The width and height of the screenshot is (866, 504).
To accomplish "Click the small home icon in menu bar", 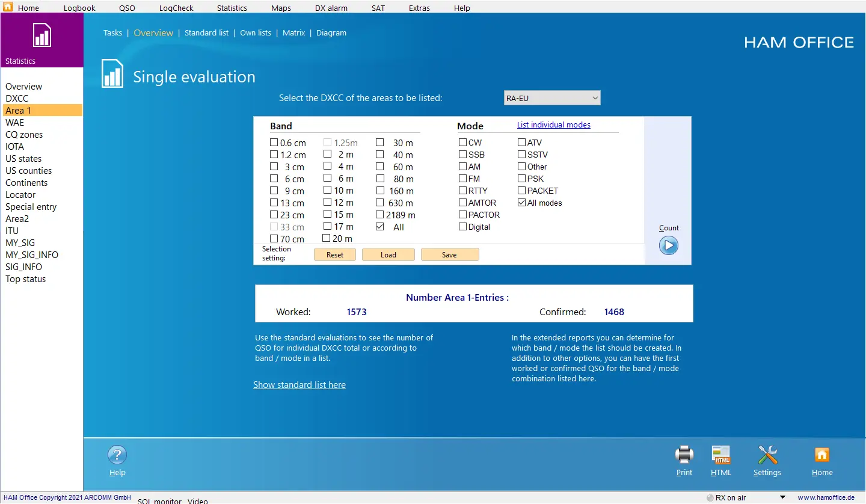I will click(8, 7).
